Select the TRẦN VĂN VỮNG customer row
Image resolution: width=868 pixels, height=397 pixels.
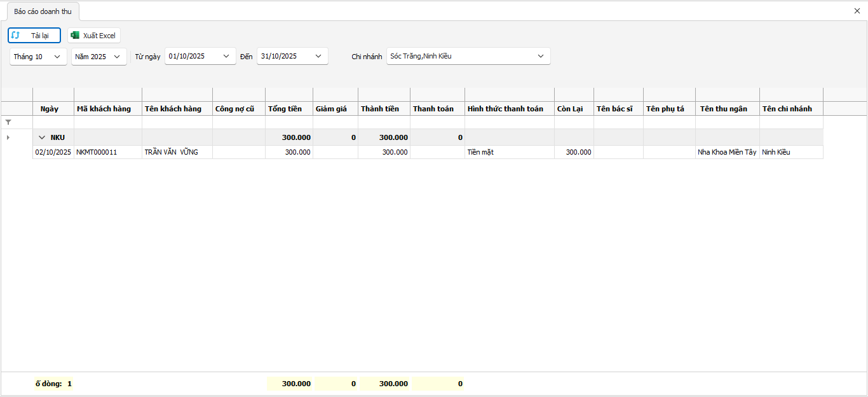point(171,152)
